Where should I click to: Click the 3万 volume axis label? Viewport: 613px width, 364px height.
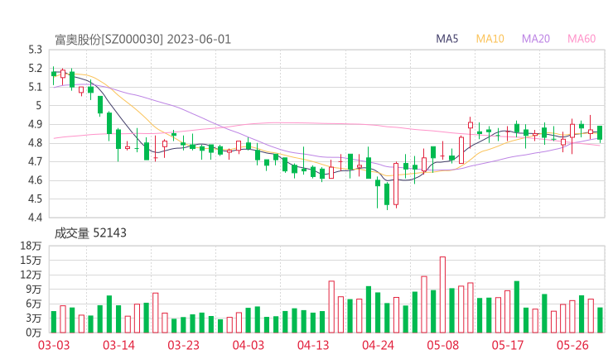click(x=34, y=318)
